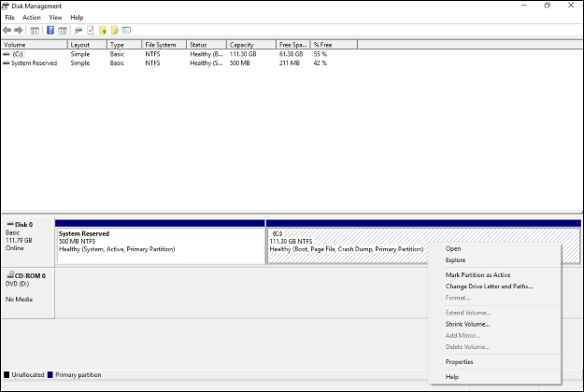
Task: Click the 111.30 GB capacity cell
Action: tap(243, 54)
